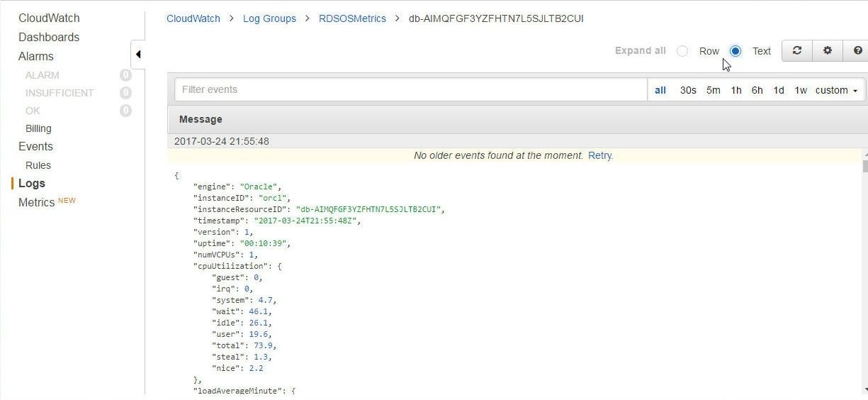The image size is (868, 400).
Task: Click the OK count badge showing 0
Action: coord(126,111)
